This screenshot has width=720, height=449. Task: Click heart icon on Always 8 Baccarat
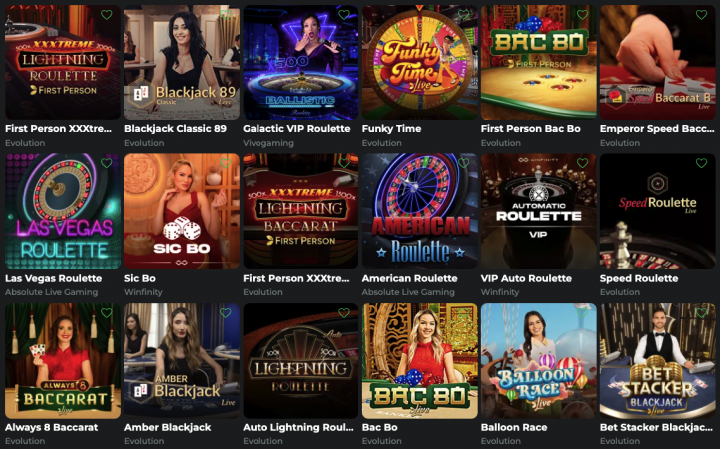tap(107, 313)
